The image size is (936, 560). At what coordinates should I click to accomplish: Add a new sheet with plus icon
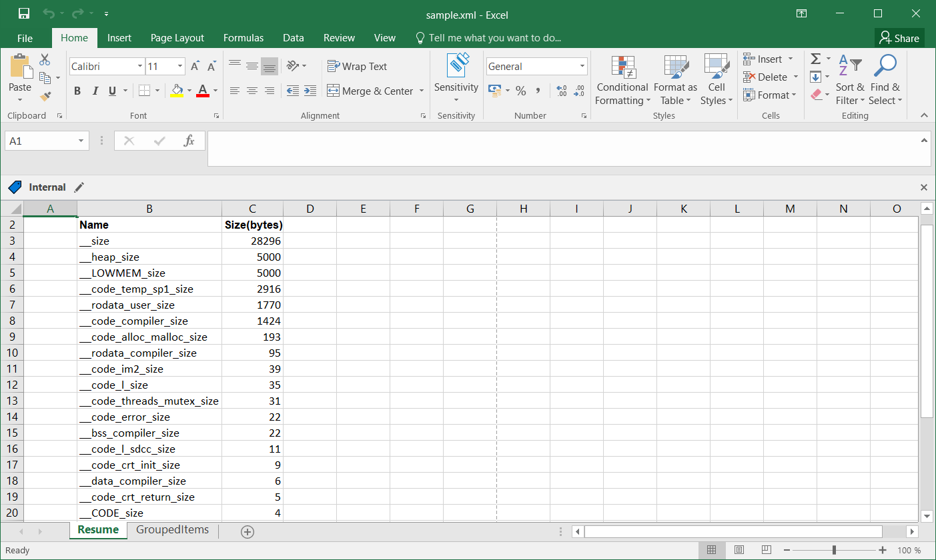248,531
